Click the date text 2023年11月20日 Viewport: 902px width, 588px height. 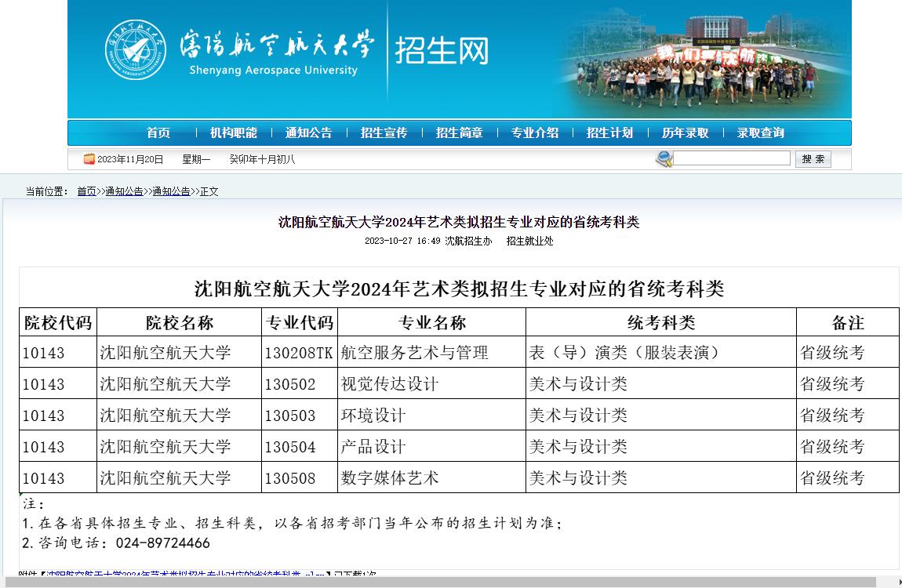click(x=130, y=159)
